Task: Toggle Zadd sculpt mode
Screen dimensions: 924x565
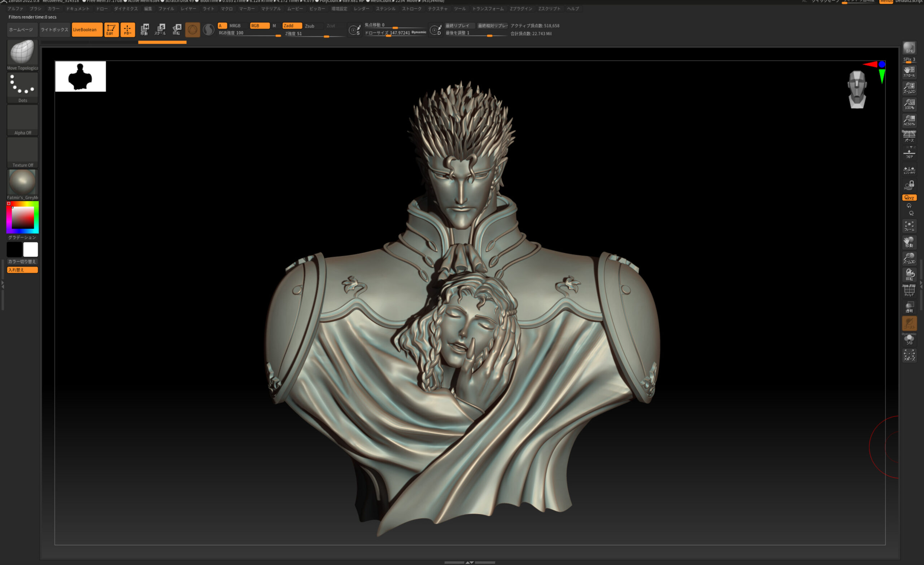Action: click(x=292, y=26)
